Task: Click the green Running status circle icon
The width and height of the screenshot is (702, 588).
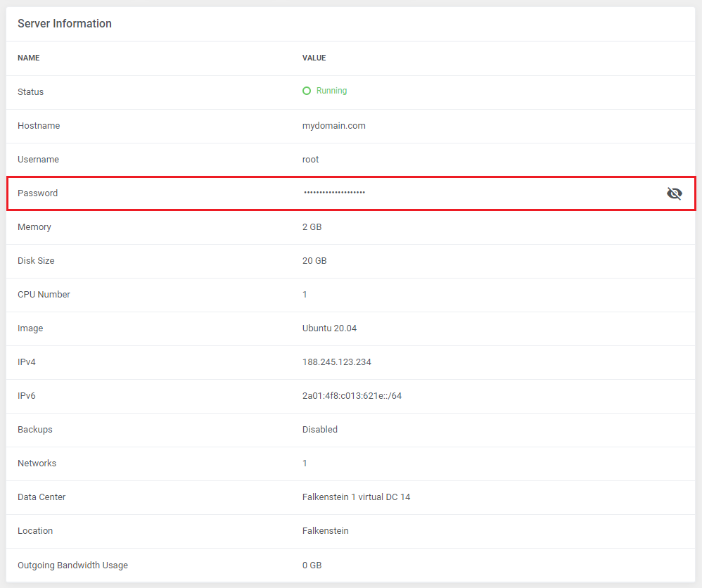Action: 307,91
